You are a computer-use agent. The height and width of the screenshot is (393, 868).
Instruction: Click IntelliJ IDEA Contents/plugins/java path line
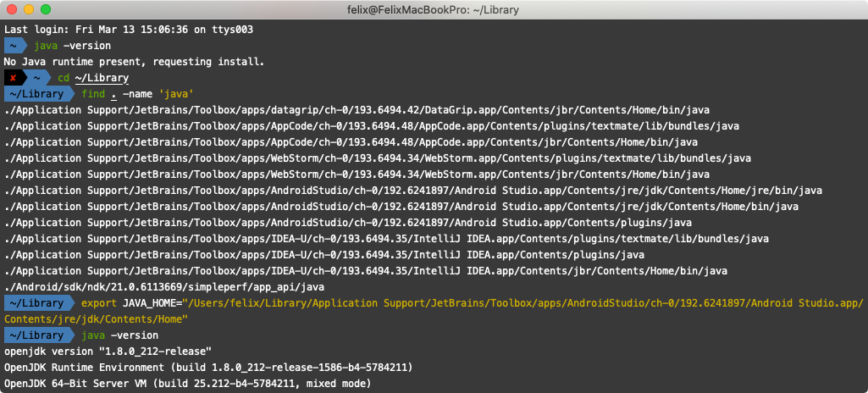point(323,255)
